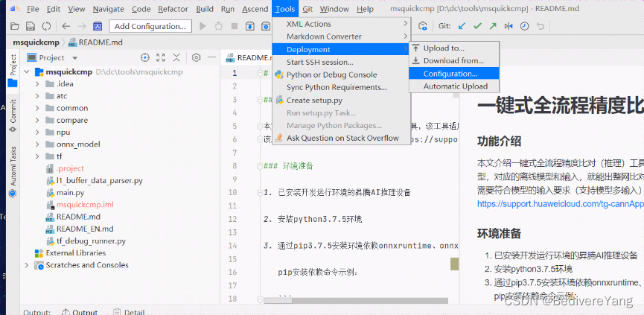Viewport: 644px width, 315px height.
Task: Click the Stop square icon
Action: (234, 26)
